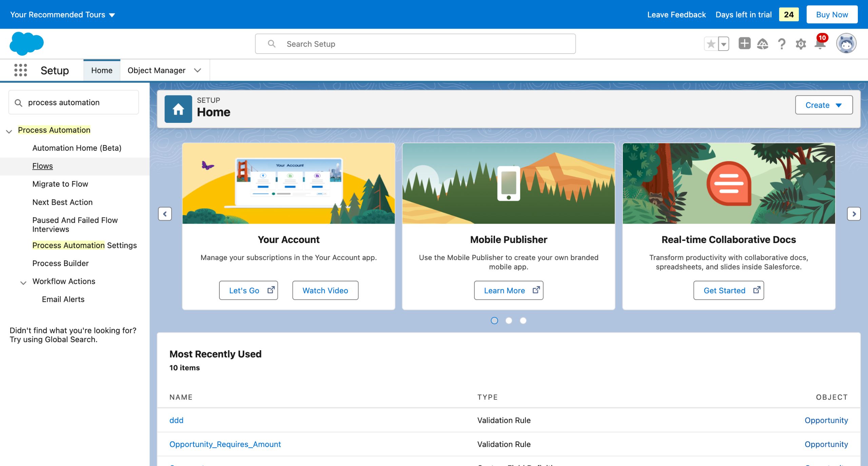This screenshot has height=466, width=868.
Task: Switch to the Object Manager tab
Action: [x=156, y=70]
